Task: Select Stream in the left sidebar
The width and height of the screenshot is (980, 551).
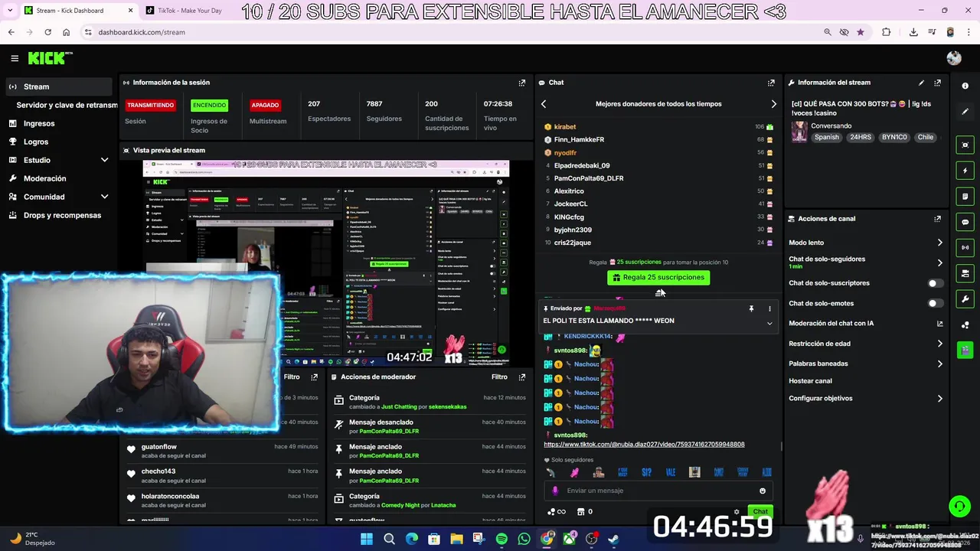Action: tap(58, 86)
